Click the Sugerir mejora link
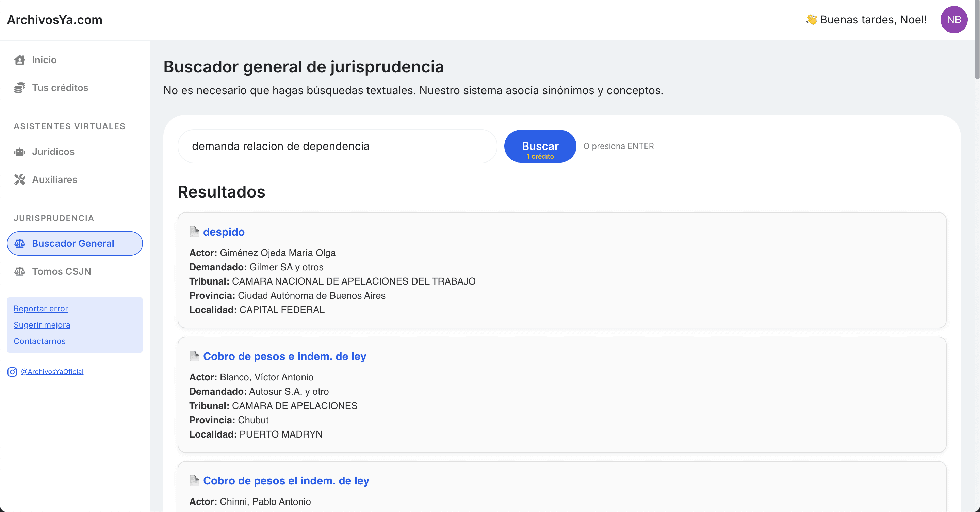Viewport: 980px width, 512px height. pos(42,325)
